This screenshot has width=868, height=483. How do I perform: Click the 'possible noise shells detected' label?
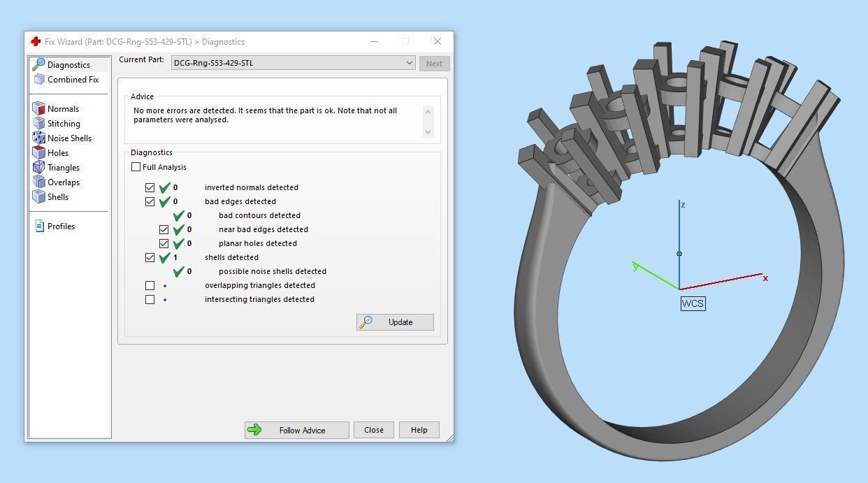[273, 271]
